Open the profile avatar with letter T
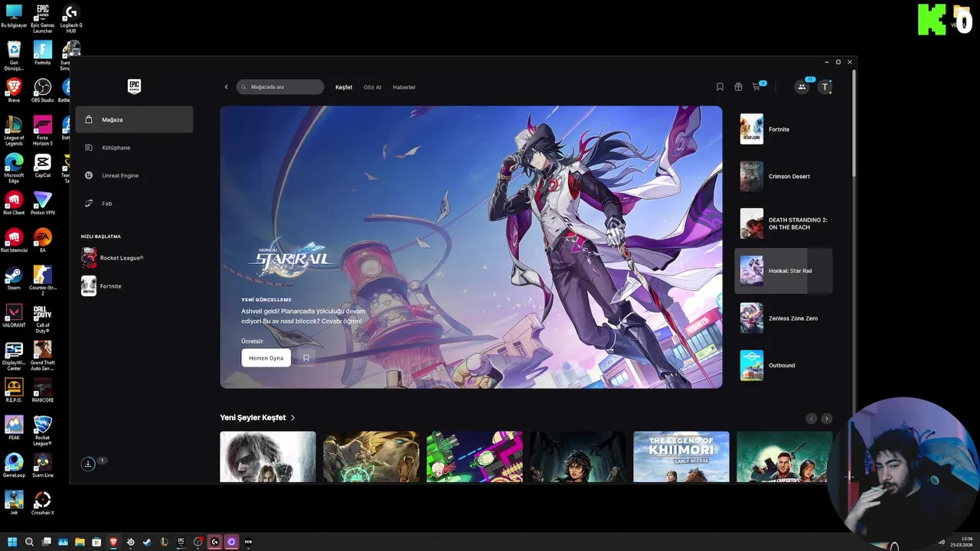 pyautogui.click(x=825, y=87)
